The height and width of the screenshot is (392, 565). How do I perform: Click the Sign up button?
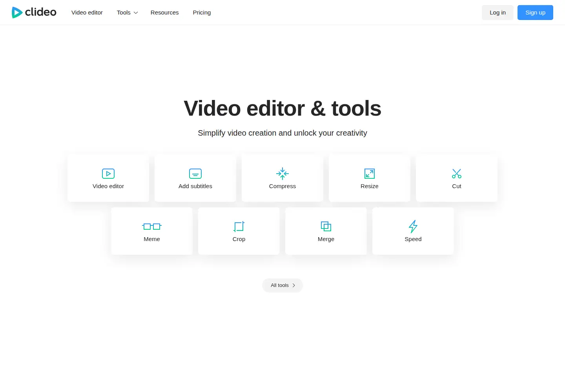[x=535, y=13]
